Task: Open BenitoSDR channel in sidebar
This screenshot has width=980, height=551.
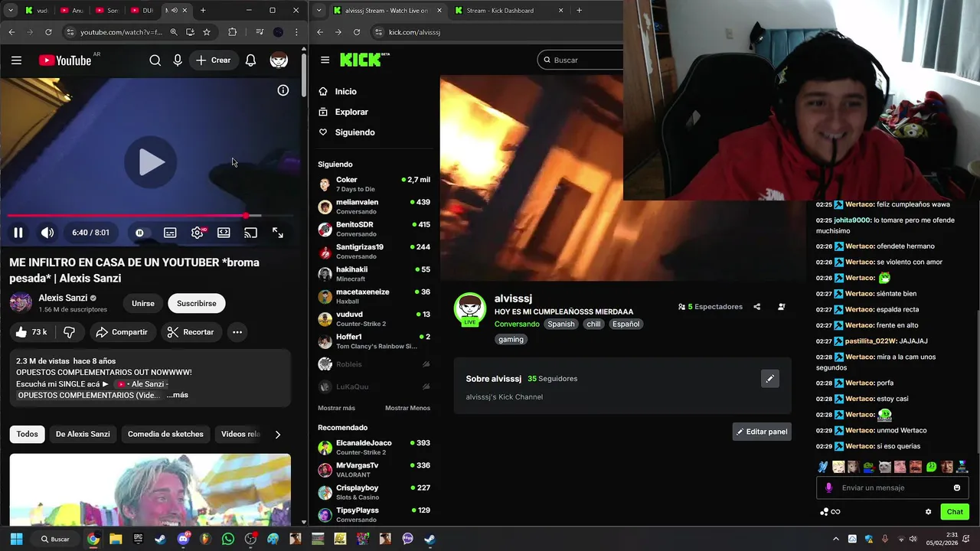Action: 374,230
